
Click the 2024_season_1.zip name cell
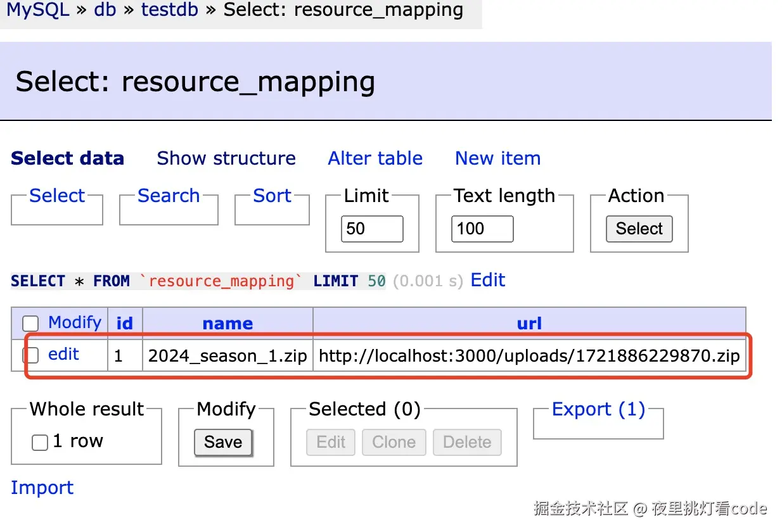pyautogui.click(x=228, y=356)
